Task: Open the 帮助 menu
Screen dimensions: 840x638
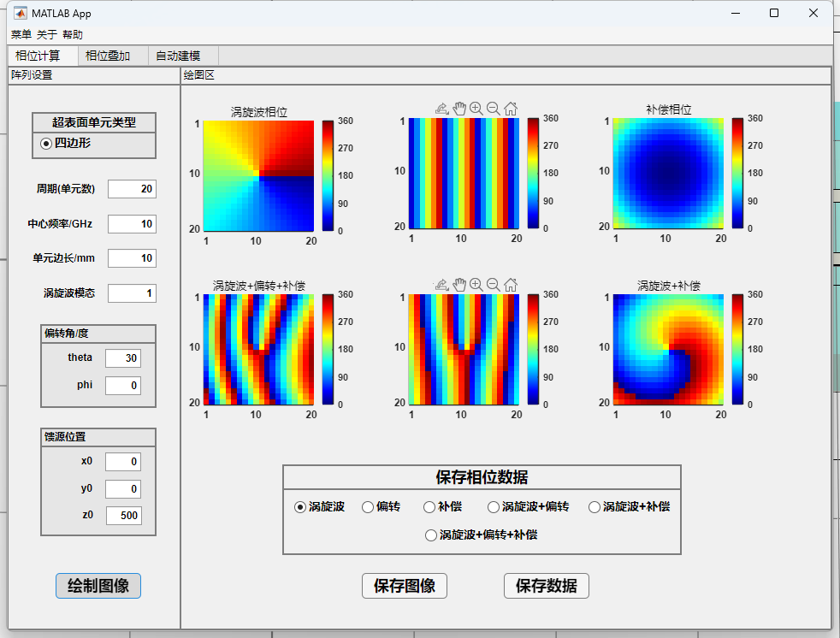Action: 73,35
